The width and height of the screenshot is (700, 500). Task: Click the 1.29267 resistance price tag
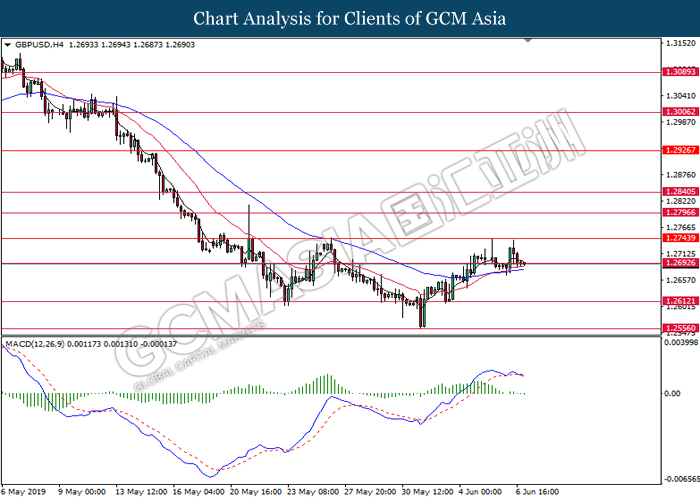point(680,150)
